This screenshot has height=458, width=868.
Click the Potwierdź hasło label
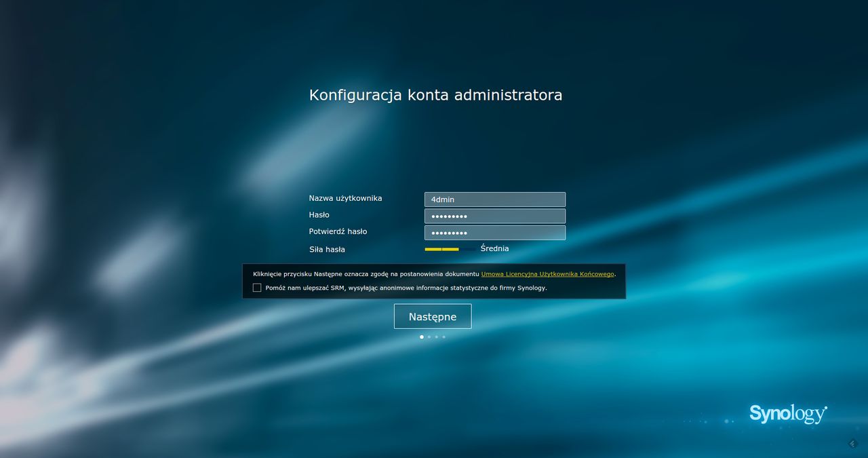[x=338, y=231]
